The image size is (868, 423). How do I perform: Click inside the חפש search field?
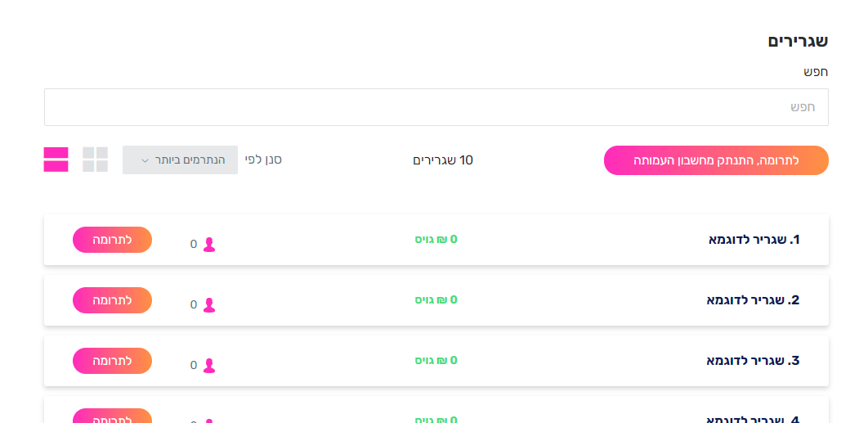click(436, 107)
